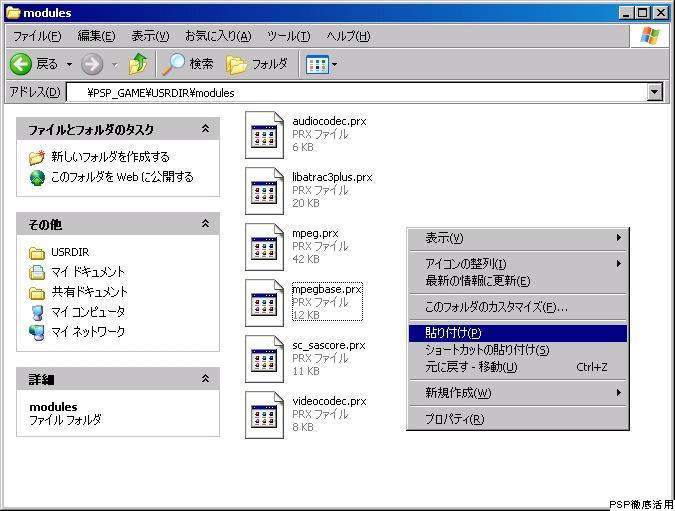Expand the 新規作成(W) context submenu
The image size is (675, 511).
518,393
